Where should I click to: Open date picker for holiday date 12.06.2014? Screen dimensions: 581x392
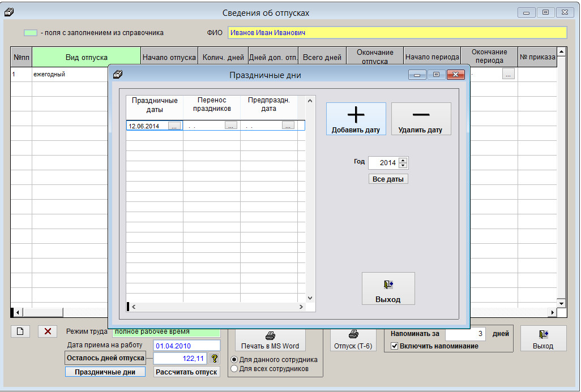(x=174, y=126)
